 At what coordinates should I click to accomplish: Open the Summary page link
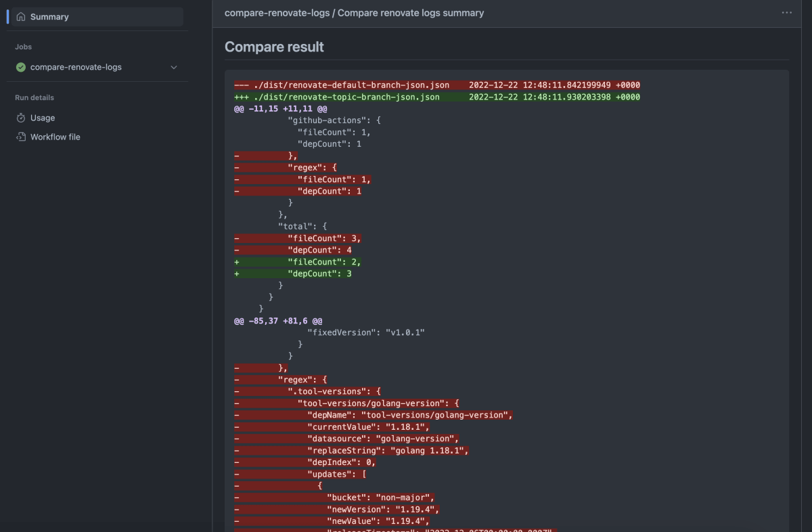pos(97,17)
